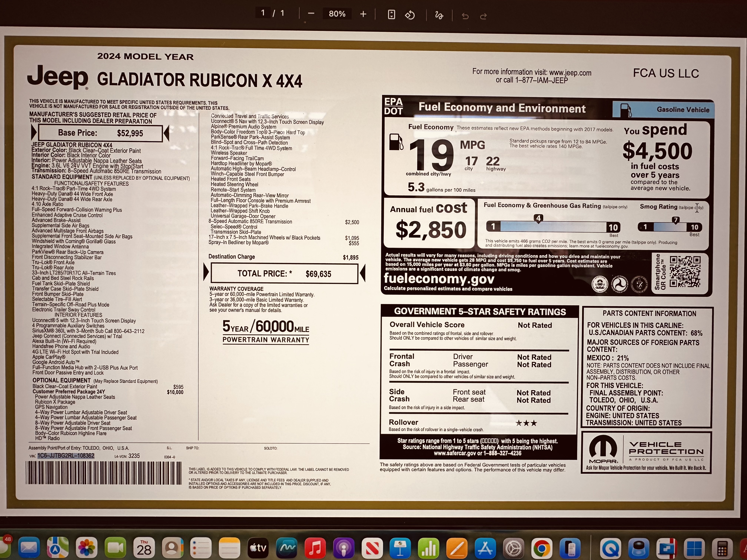
Task: Click the GLADIATOR RUBICON X 4X4 title
Action: pyautogui.click(x=200, y=80)
